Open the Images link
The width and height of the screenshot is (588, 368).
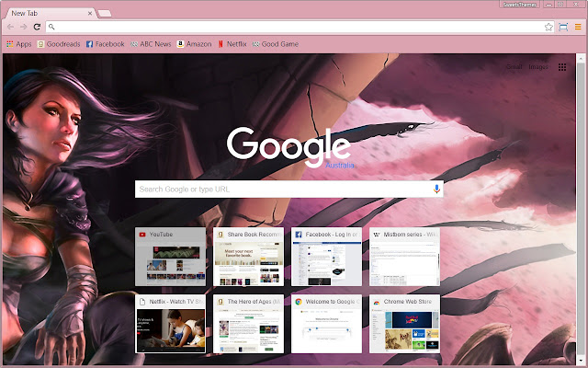coord(538,67)
